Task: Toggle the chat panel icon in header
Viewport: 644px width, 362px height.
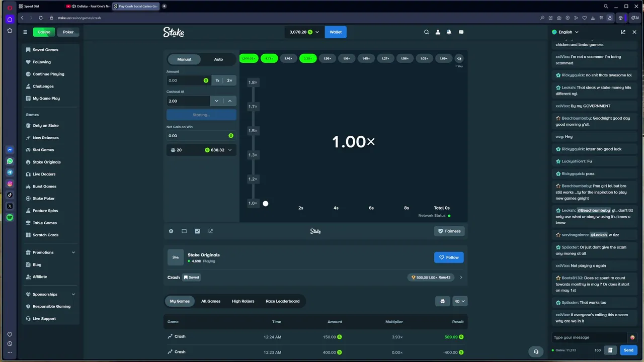Action: coord(461,32)
